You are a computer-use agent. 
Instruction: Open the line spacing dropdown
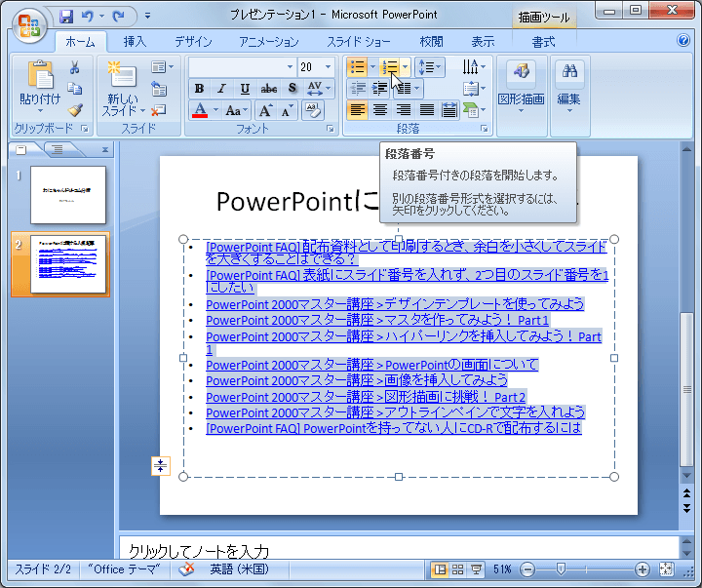coord(429,67)
